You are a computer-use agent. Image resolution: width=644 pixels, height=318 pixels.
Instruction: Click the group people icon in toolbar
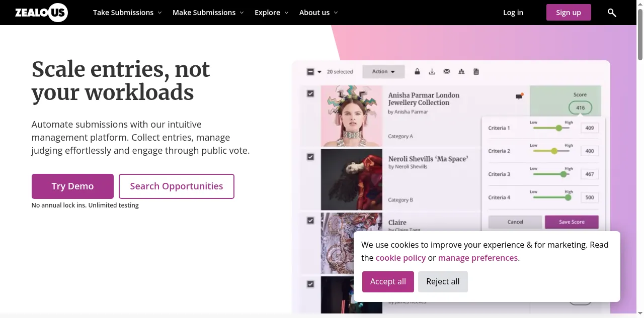tap(461, 72)
